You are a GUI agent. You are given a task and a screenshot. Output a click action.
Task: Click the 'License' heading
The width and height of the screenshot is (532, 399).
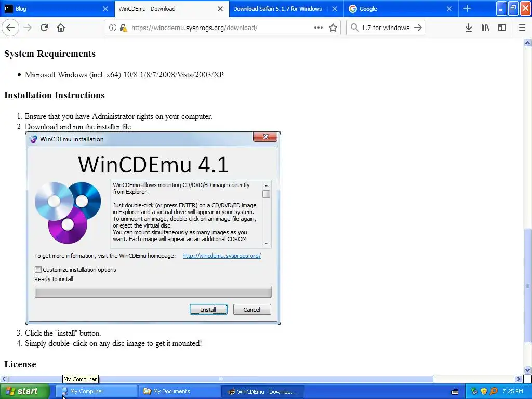20,364
